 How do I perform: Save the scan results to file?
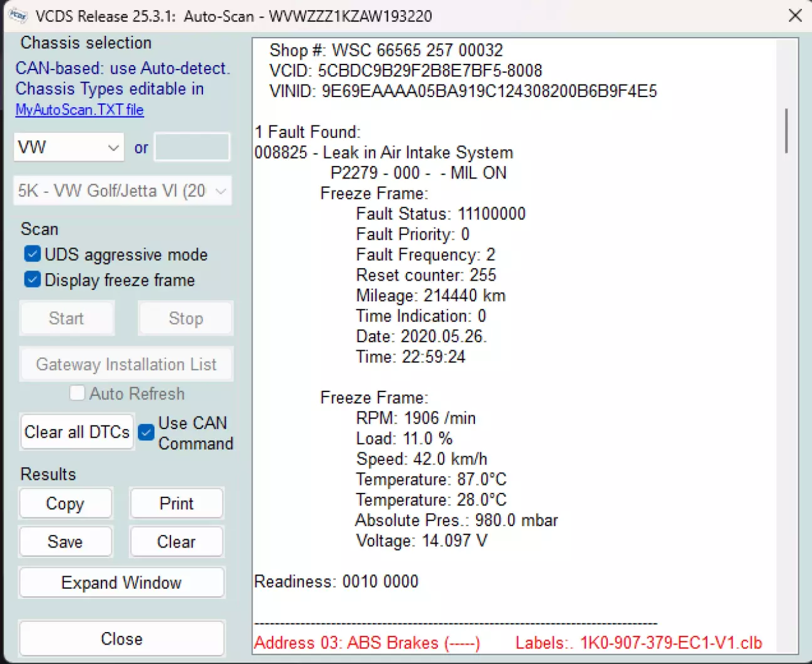click(66, 542)
